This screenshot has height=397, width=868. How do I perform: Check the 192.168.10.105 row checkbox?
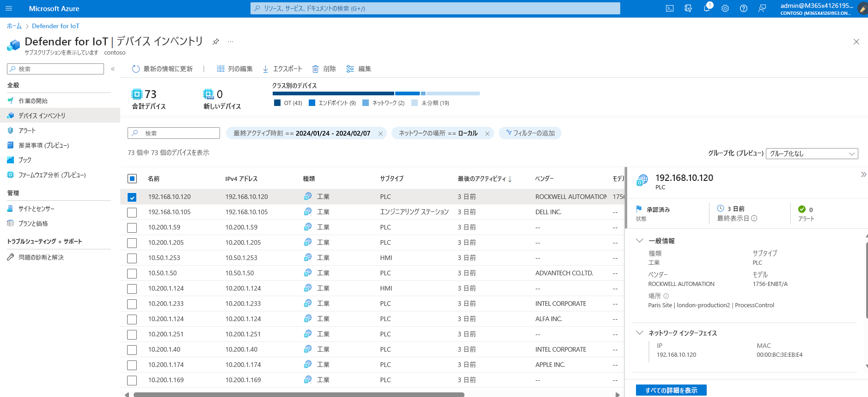coord(132,212)
